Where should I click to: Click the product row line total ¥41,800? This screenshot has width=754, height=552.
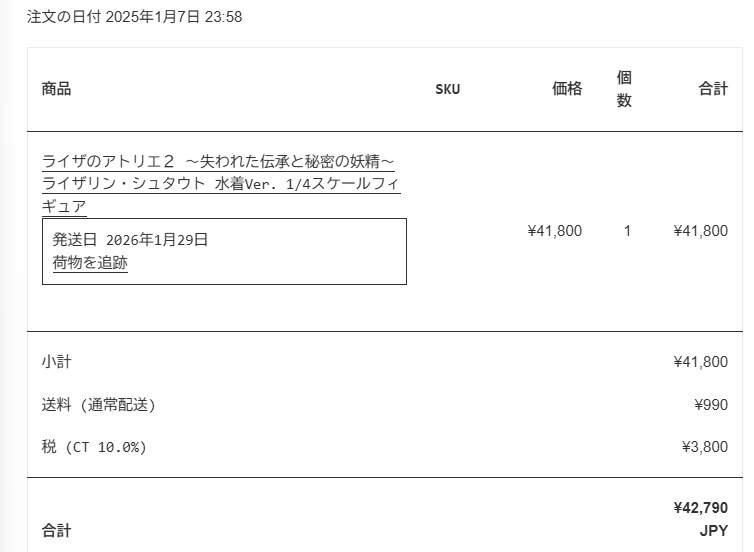(700, 231)
